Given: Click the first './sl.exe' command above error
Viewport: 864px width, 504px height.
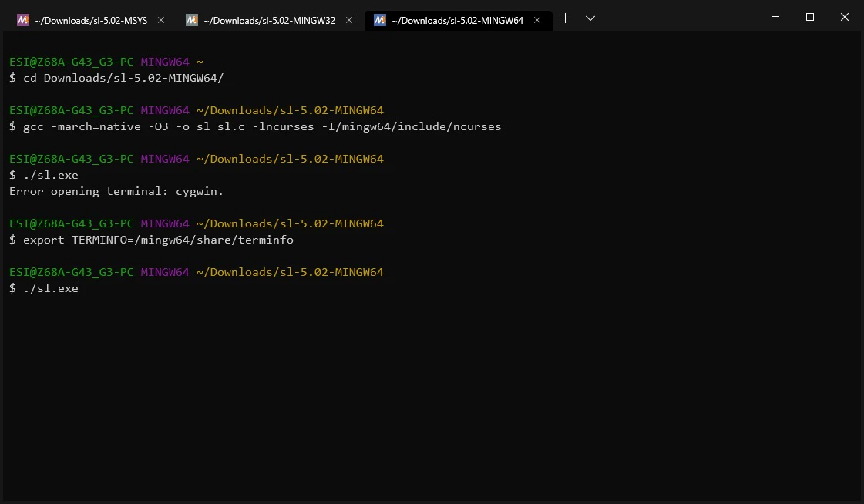Looking at the screenshot, I should point(44,175).
